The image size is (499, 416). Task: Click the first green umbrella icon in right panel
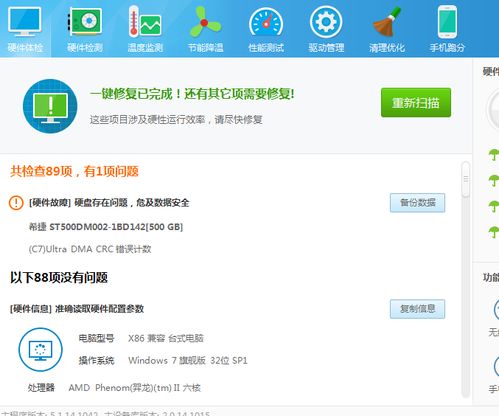pos(494,154)
